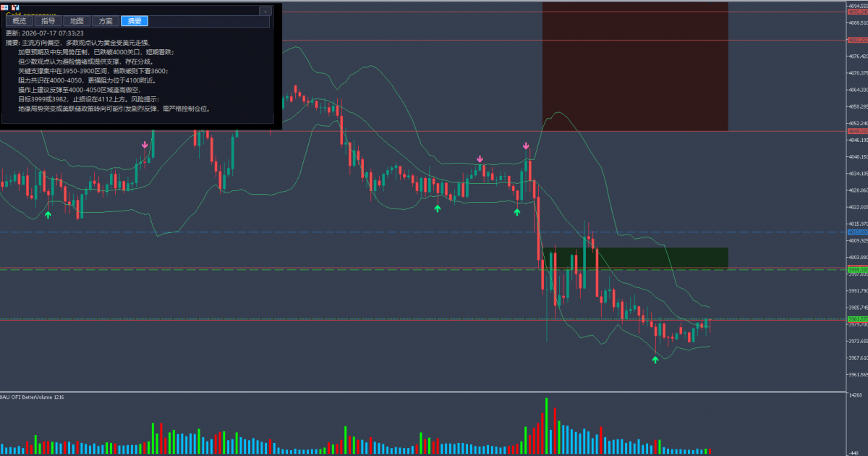Click the topmost red price label on axis

[857, 12]
